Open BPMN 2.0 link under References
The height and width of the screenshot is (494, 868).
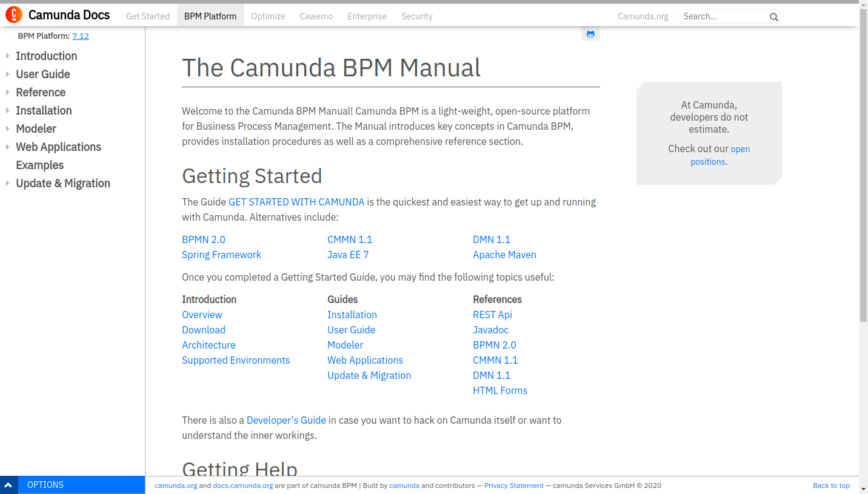click(495, 345)
